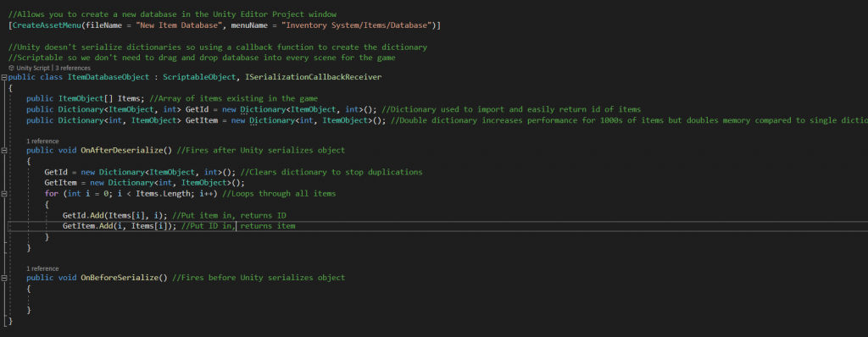Viewport: 868px width, 337px height.
Task: Collapse the ItemDatabaseObject class block
Action: coord(4,77)
